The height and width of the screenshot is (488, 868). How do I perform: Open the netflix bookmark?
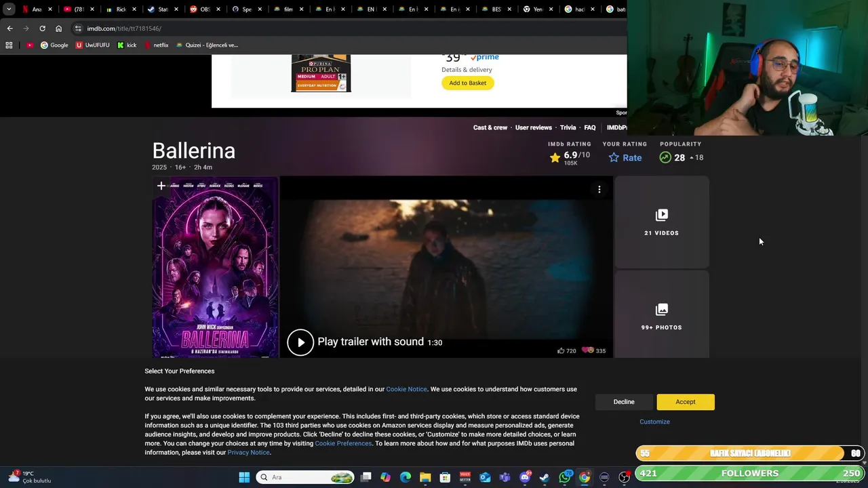click(156, 45)
